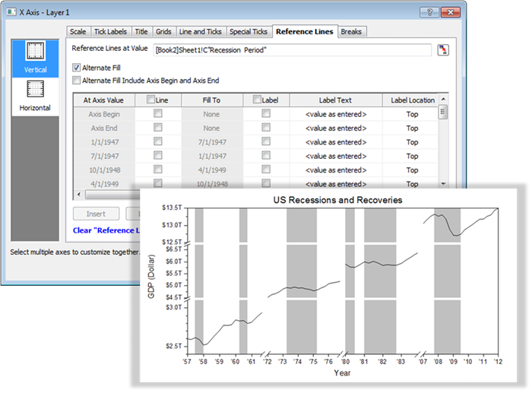Screen dimensions: 532x393
Task: Click the range selector icon beside Reference Lines field
Action: pos(443,50)
